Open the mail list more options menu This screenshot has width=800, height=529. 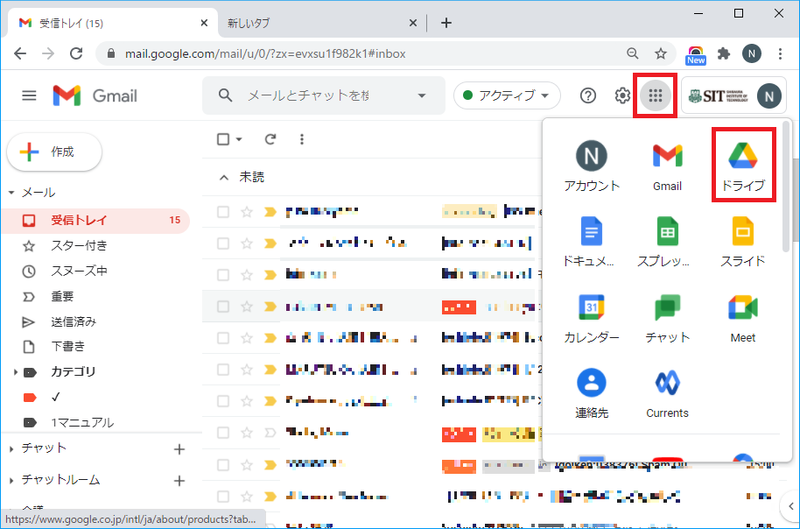[302, 139]
